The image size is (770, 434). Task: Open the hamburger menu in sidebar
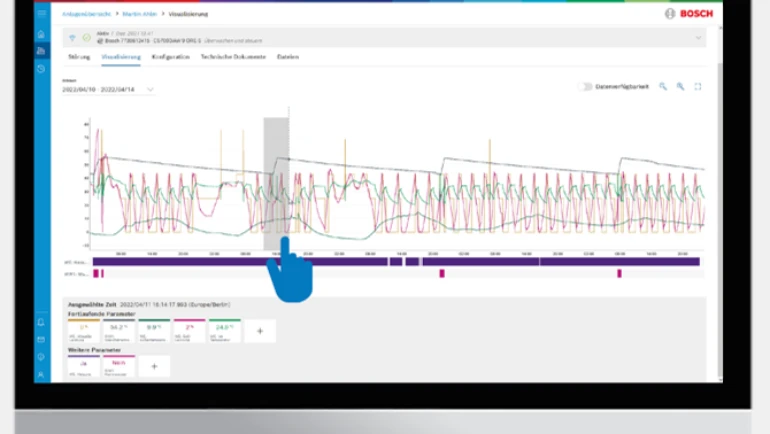coord(41,14)
